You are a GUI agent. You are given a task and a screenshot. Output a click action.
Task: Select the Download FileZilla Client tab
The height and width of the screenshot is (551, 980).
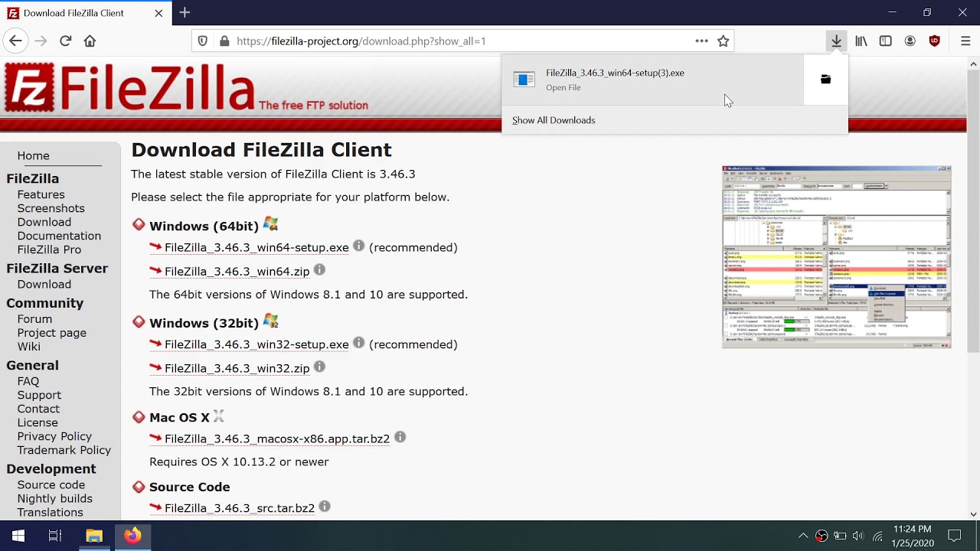[85, 13]
